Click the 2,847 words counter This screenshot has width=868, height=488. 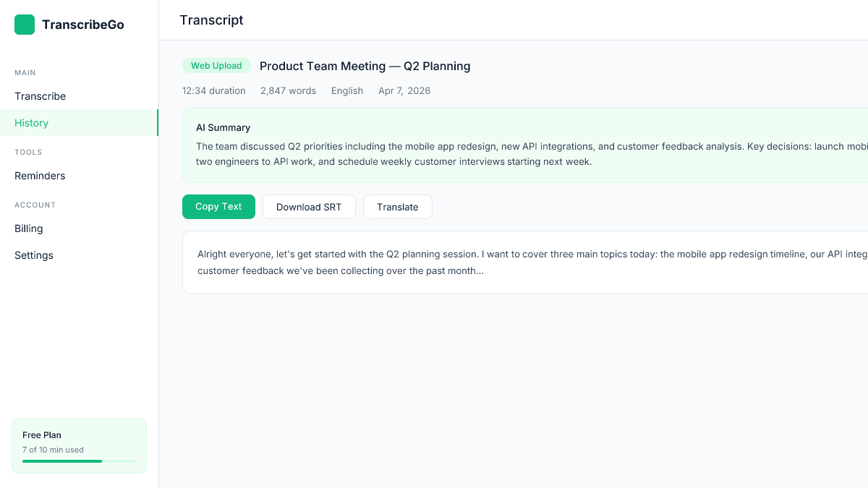[x=288, y=90]
